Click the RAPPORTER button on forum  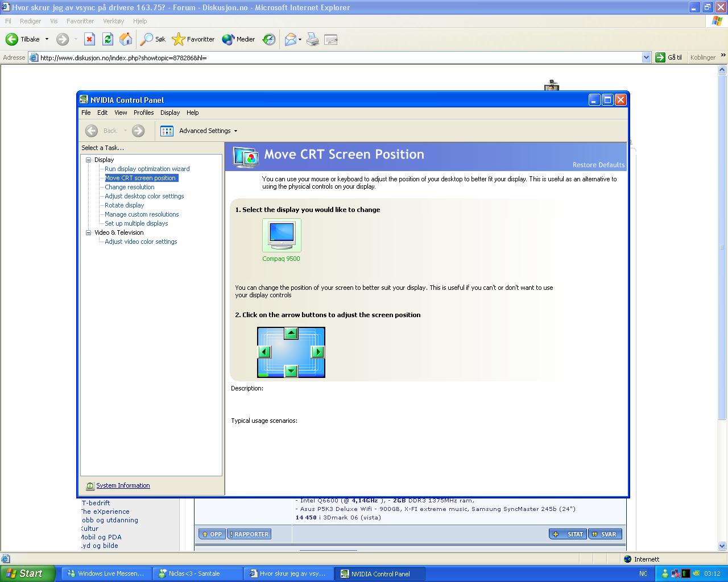(x=249, y=534)
